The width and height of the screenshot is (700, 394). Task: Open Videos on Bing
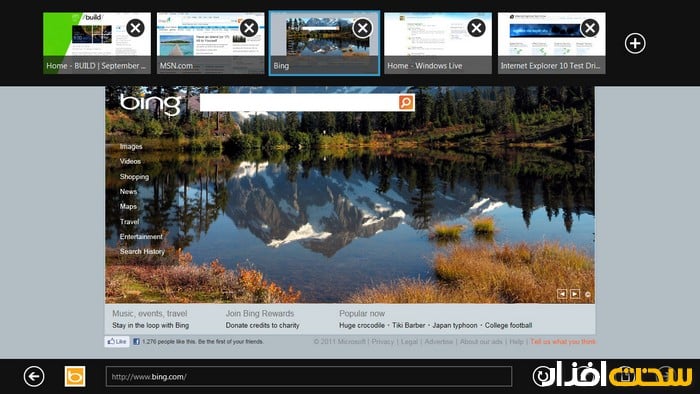pos(130,161)
